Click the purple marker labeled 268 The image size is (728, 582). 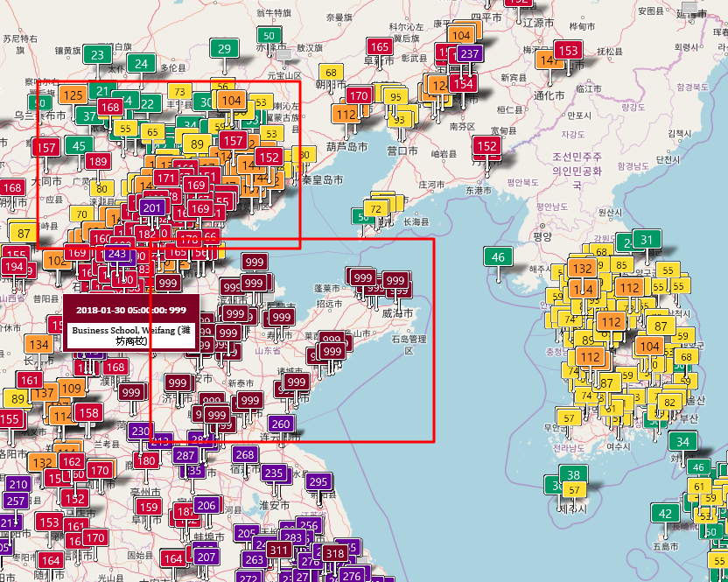point(245,454)
